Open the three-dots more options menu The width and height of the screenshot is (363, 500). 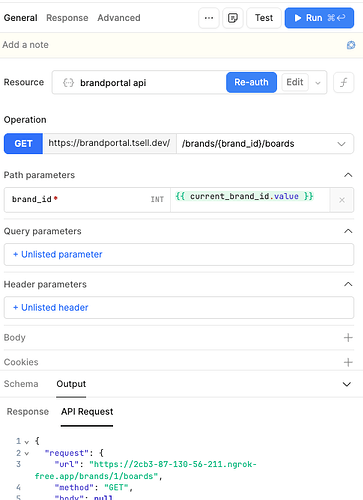pos(209,18)
